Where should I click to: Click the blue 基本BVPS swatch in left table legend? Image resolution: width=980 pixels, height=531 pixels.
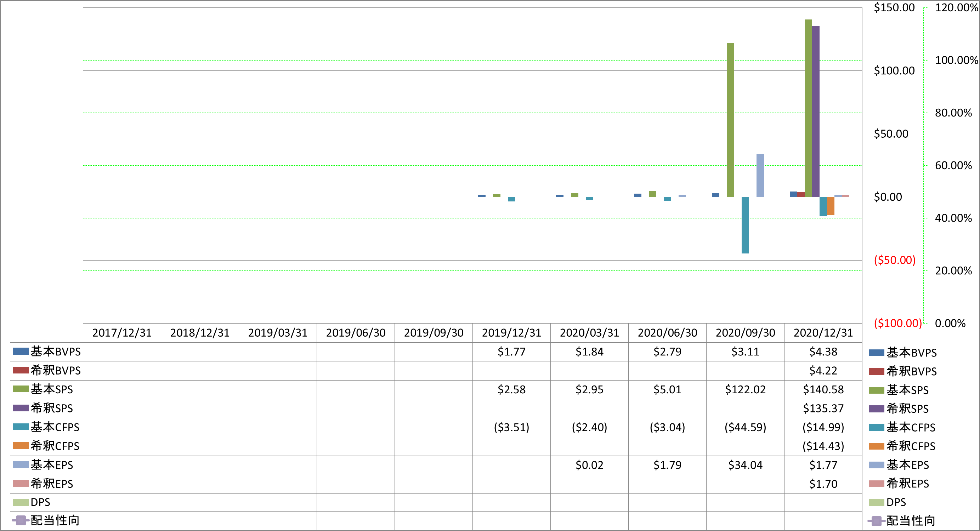pos(21,352)
